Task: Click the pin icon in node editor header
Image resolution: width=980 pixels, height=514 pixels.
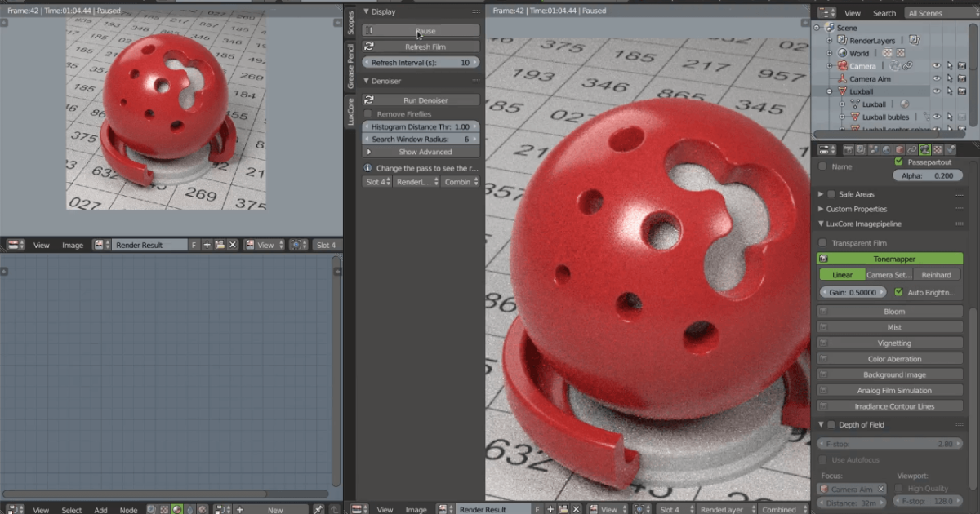Action: 318,510
